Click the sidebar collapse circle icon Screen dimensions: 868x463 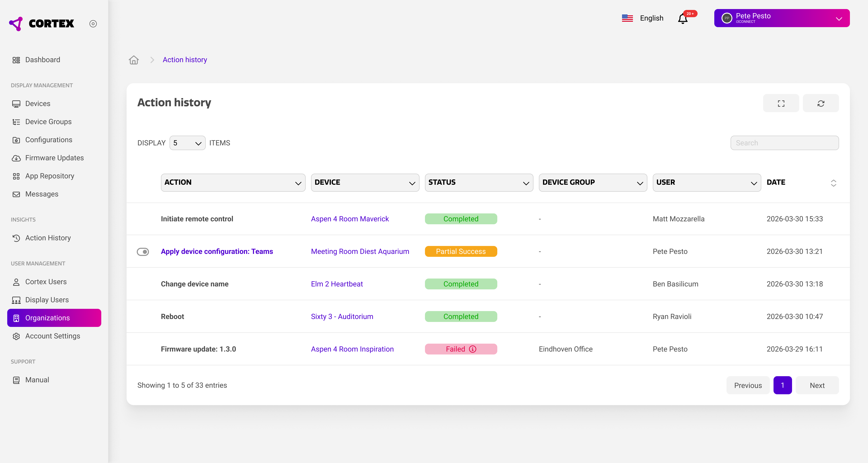[x=93, y=24]
